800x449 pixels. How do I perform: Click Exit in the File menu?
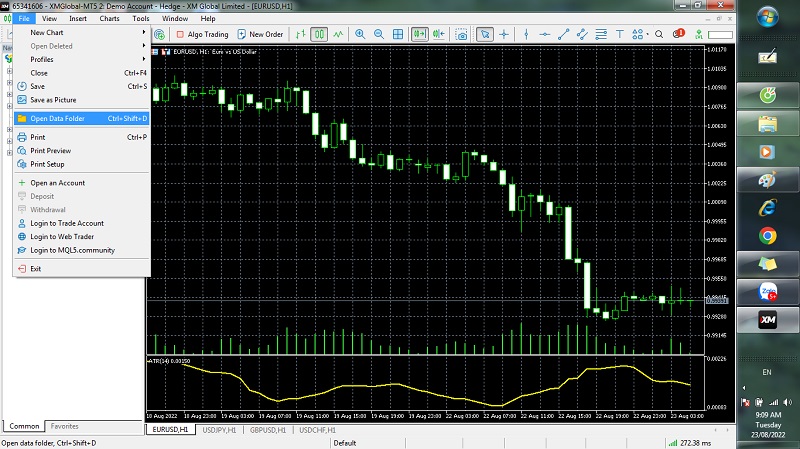(36, 268)
